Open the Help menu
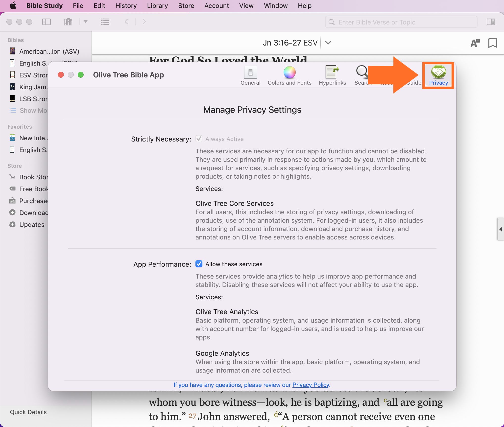This screenshot has height=427, width=504. 305,6
